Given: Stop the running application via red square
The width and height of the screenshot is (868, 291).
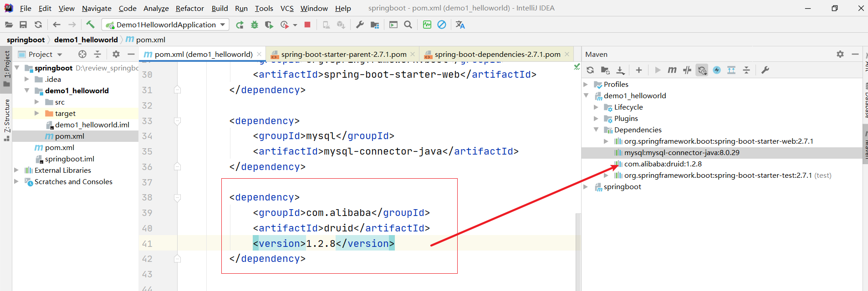Looking at the screenshot, I should point(307,25).
